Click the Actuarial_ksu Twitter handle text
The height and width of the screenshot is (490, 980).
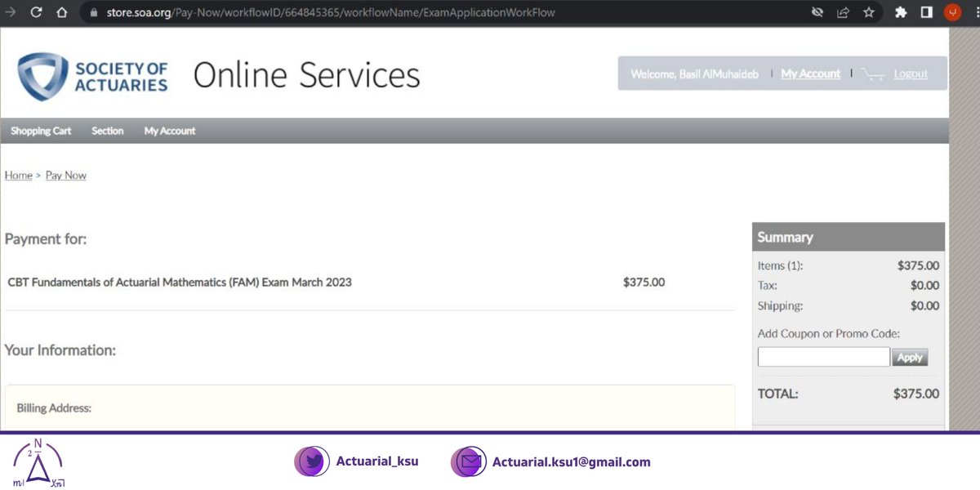pos(377,461)
